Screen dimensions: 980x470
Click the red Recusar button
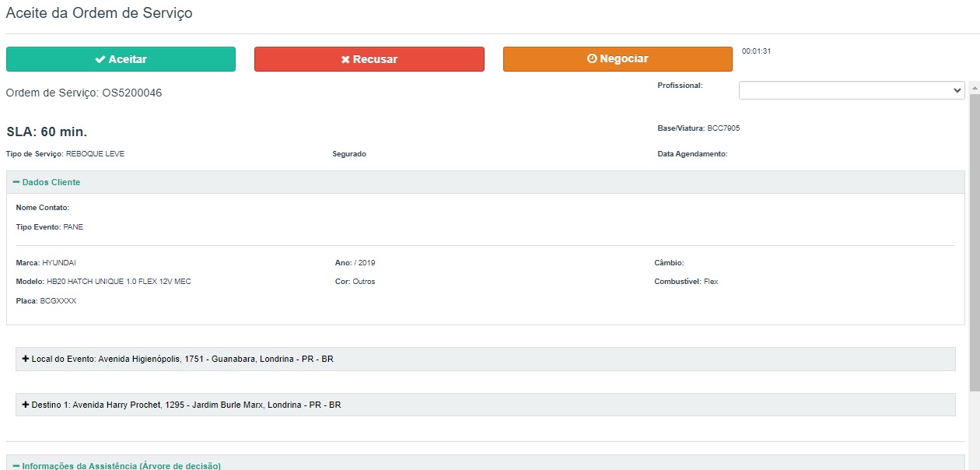369,59
